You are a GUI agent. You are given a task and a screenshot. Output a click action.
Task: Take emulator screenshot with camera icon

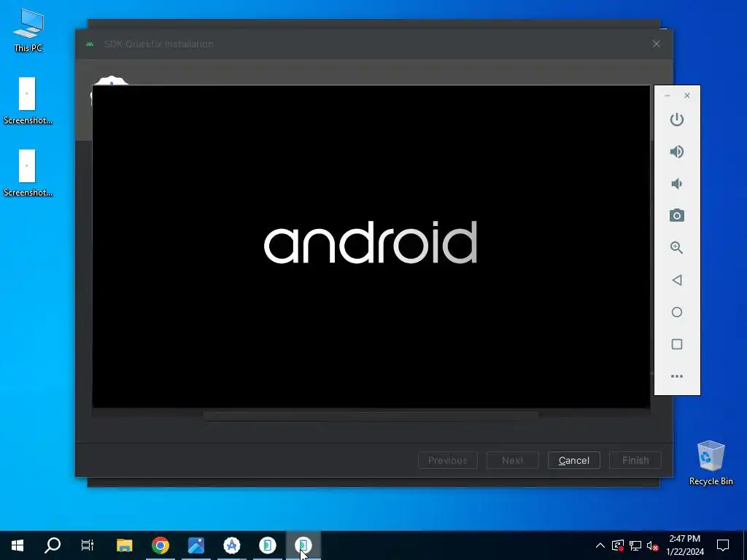(676, 216)
